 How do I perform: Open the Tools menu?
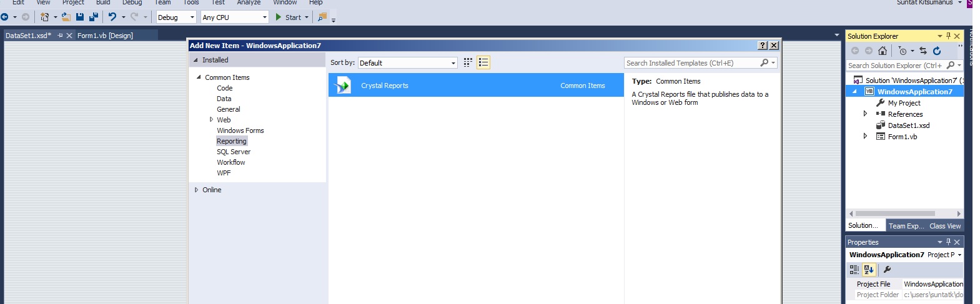tap(191, 2)
